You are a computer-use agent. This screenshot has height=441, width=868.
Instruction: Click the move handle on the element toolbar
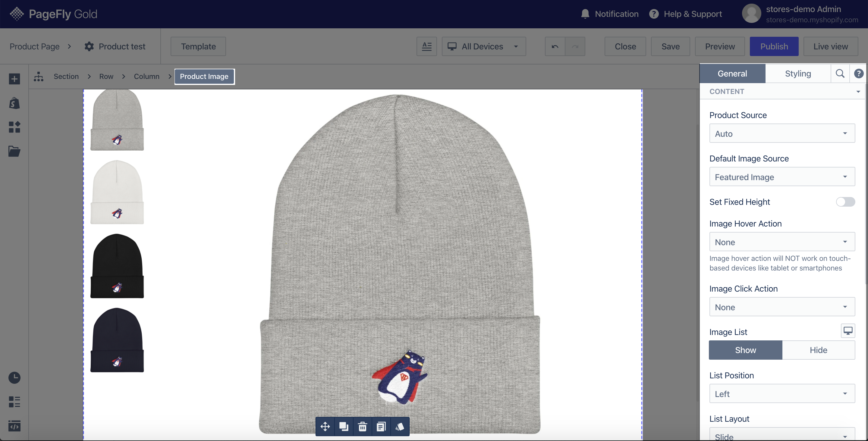tap(325, 427)
